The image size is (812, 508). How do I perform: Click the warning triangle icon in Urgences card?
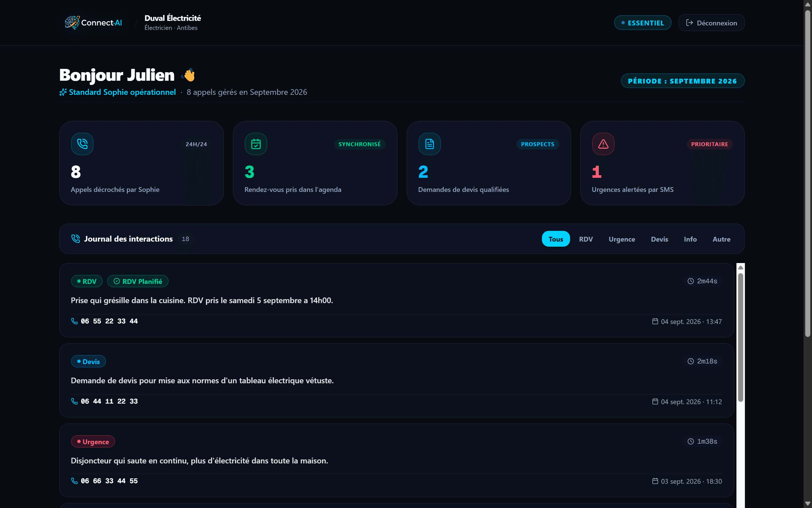pos(603,144)
